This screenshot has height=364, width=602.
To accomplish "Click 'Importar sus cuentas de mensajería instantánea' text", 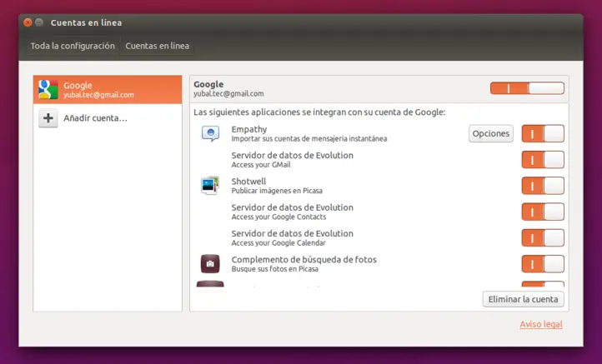I will pos(309,139).
